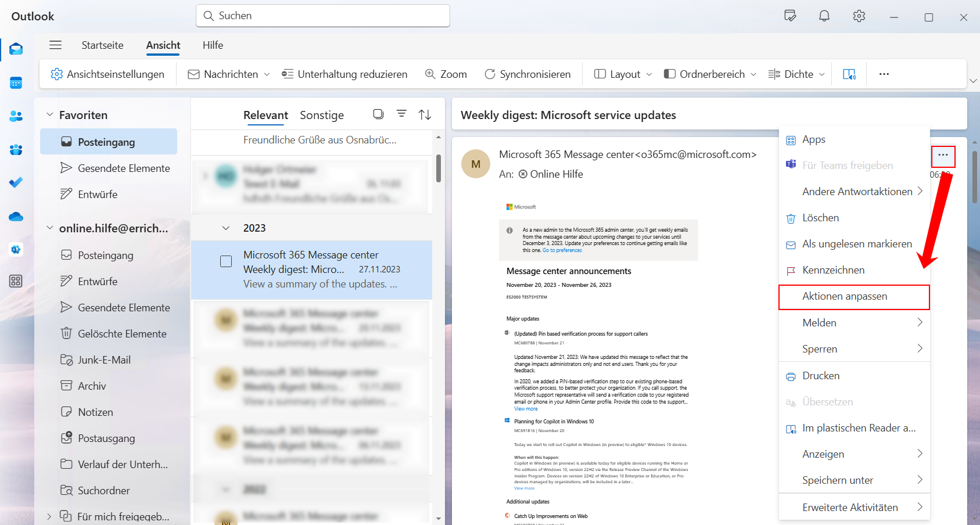980x525 pixels.
Task: Click Löschen trash entry in menu
Action: [854, 218]
